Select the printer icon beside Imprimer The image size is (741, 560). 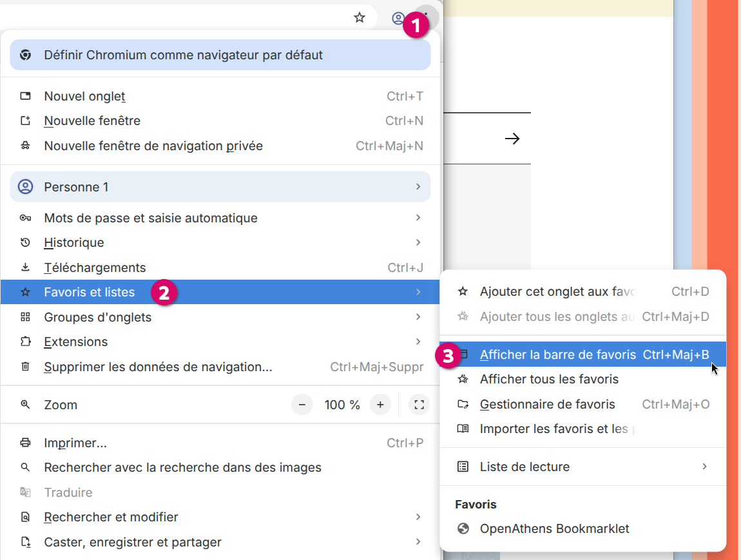(x=25, y=443)
